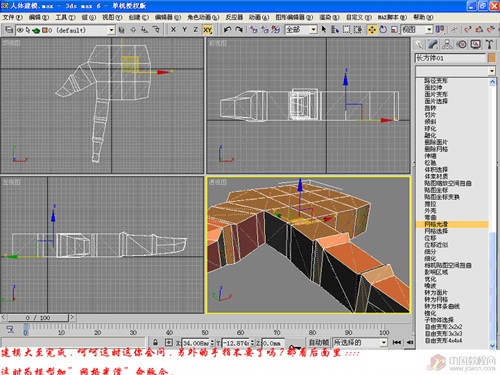Click the Redo arrow icon
The height and width of the screenshot is (375, 500).
[x=239, y=30]
